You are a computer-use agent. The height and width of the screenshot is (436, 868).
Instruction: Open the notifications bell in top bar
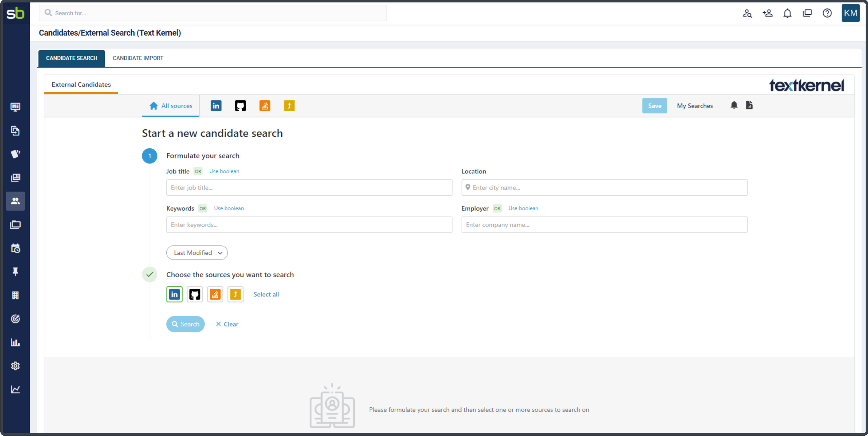[787, 13]
